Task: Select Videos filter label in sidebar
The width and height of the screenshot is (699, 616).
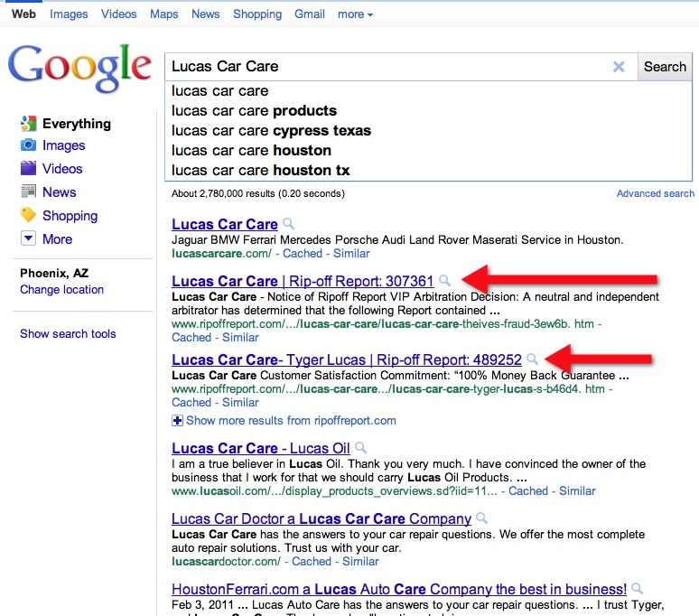Action: pos(62,169)
